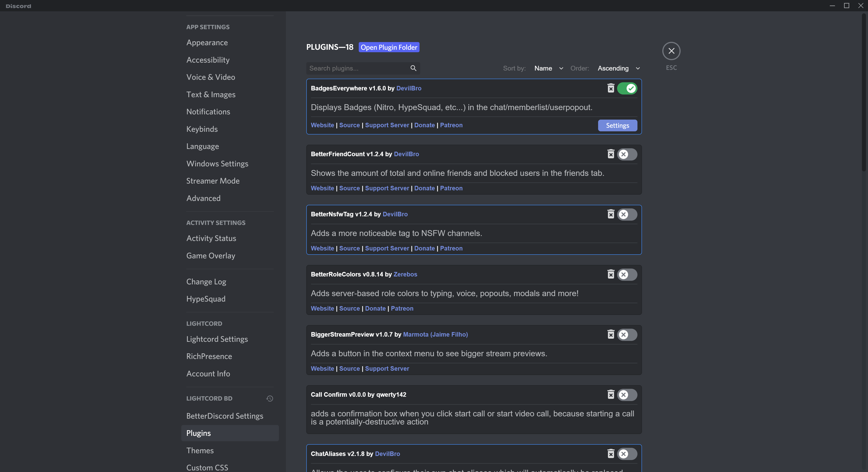The image size is (868, 472).
Task: Delete the ChatAliases plugin
Action: click(x=611, y=454)
